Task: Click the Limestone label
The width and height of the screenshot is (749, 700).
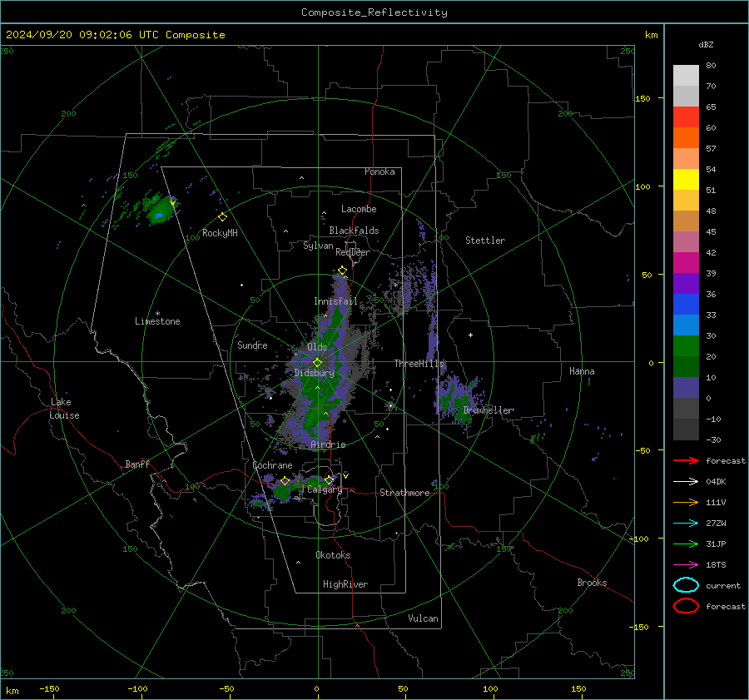Action: (157, 321)
